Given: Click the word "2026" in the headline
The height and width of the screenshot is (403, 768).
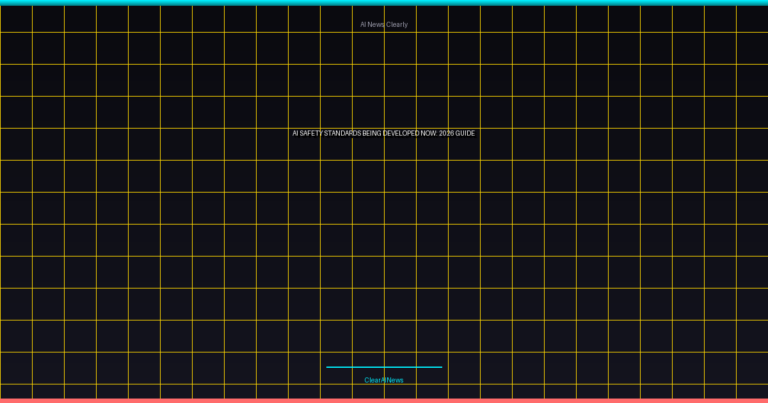Looking at the screenshot, I should pyautogui.click(x=446, y=133).
